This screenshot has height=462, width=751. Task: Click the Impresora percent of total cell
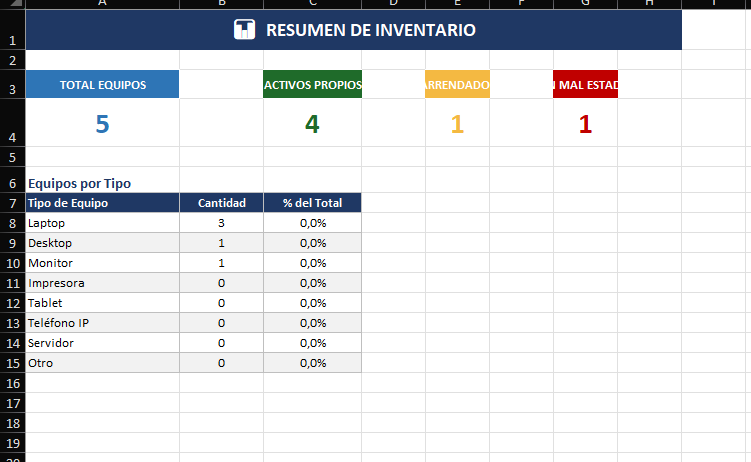coord(312,283)
